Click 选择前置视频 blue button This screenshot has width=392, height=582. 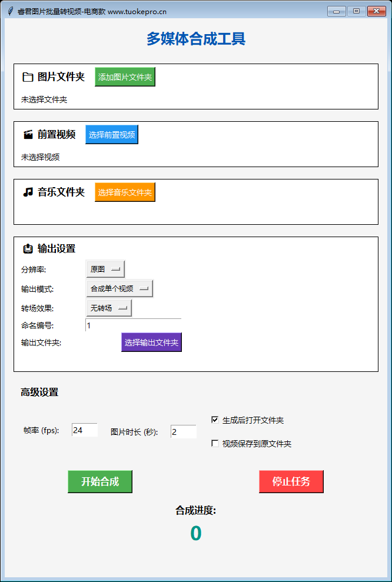coord(112,134)
